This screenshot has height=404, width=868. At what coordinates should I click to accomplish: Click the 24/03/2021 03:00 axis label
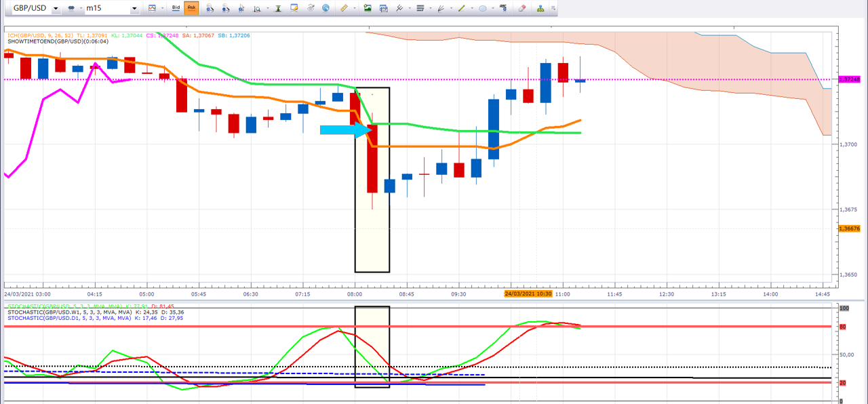(27, 294)
